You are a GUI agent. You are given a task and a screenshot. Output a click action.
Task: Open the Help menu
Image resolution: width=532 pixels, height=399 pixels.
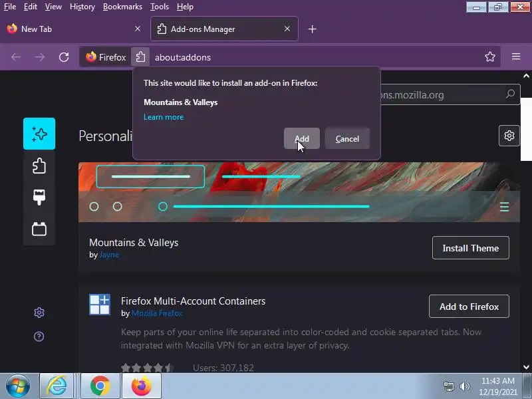coord(185,7)
